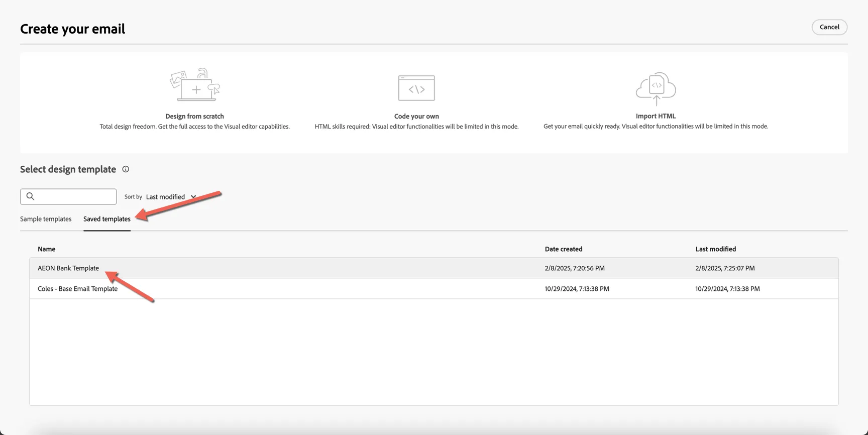Click date created 2/8/2025, 7:20:56 PM
Viewport: 868px width, 435px height.
[x=575, y=268]
